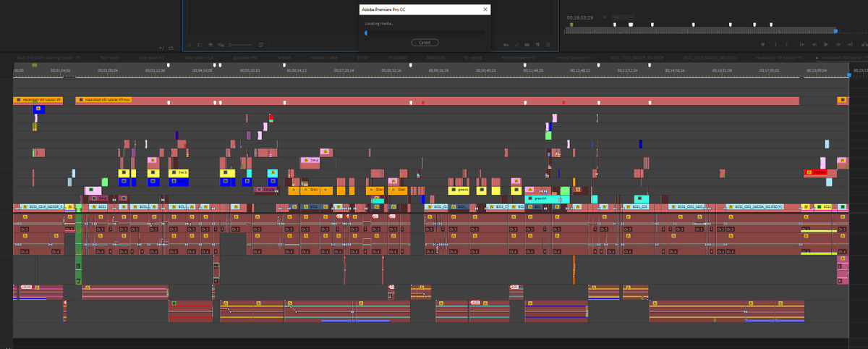Select the small orange clip at top track end
Viewport: 868px width, 349px height.
(842, 100)
